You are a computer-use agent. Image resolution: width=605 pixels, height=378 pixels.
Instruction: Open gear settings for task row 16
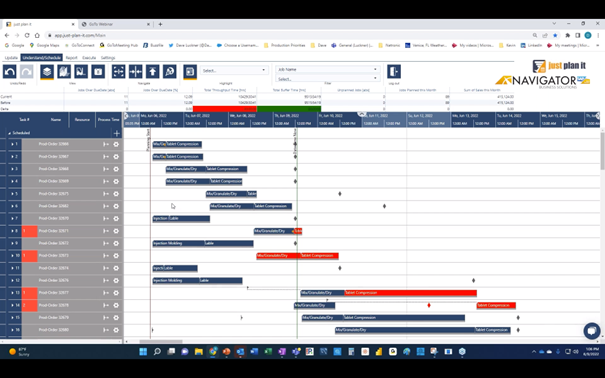pyautogui.click(x=116, y=330)
